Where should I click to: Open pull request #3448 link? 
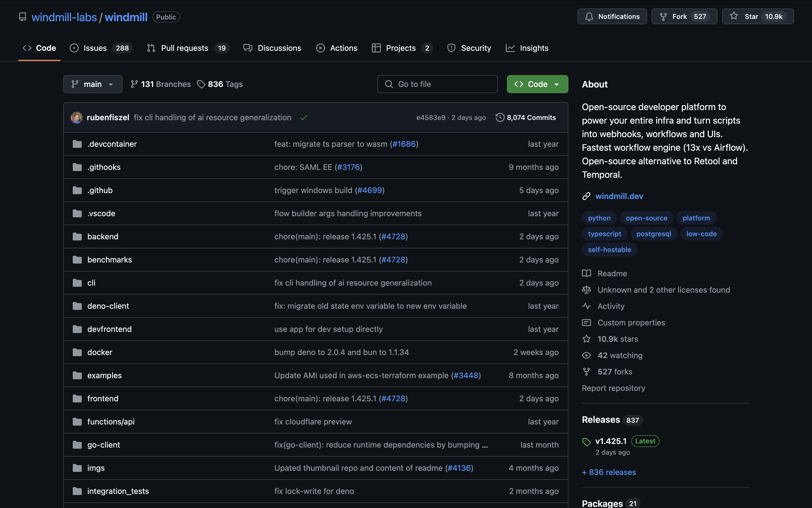(x=466, y=376)
